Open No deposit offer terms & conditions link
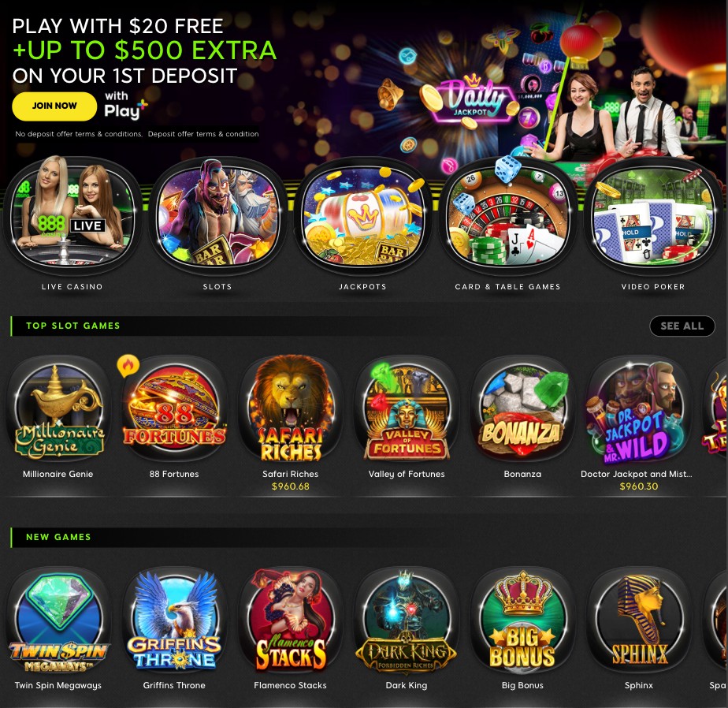728x708 pixels. tap(79, 134)
